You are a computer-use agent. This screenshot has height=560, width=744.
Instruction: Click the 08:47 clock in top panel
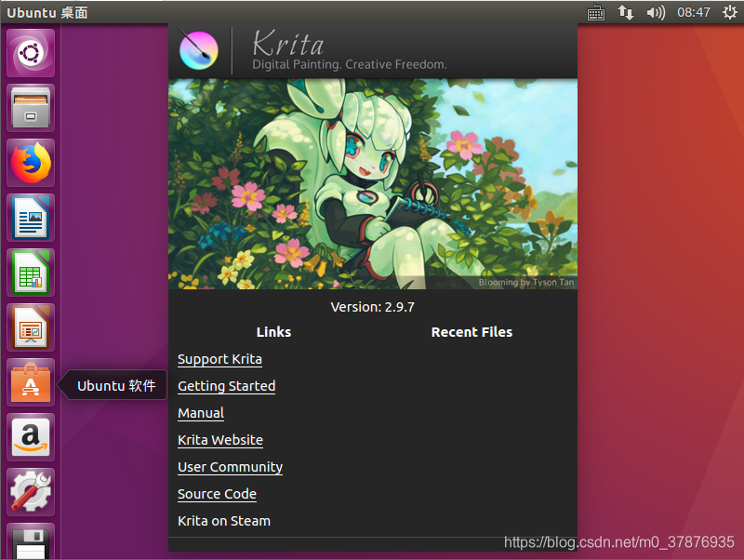[x=693, y=12]
